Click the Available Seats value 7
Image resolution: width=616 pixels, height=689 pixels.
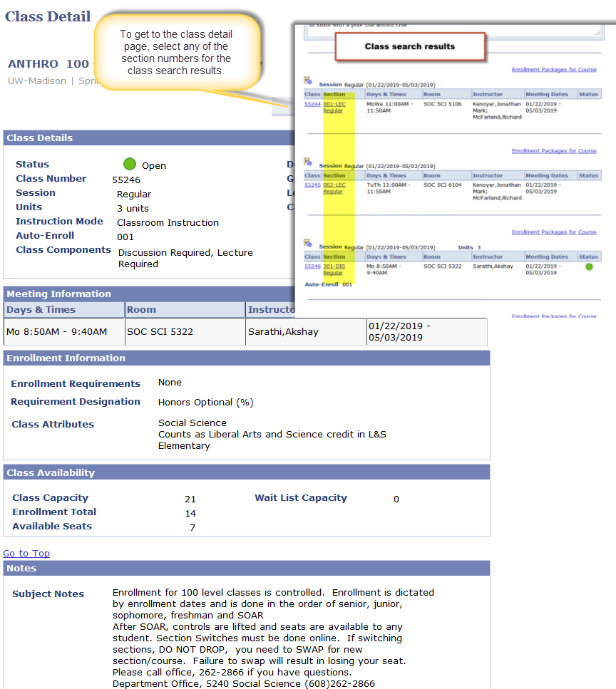pyautogui.click(x=192, y=527)
